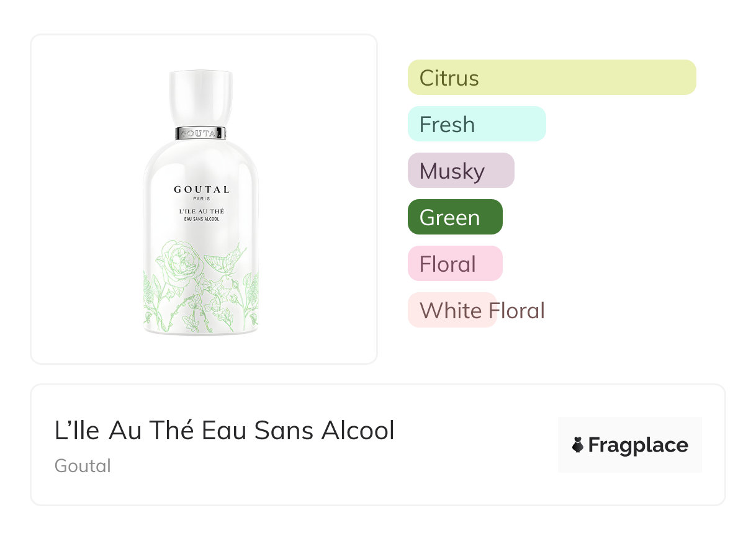Click the Fragplace wordmark text
This screenshot has height=536, width=756.
(638, 445)
